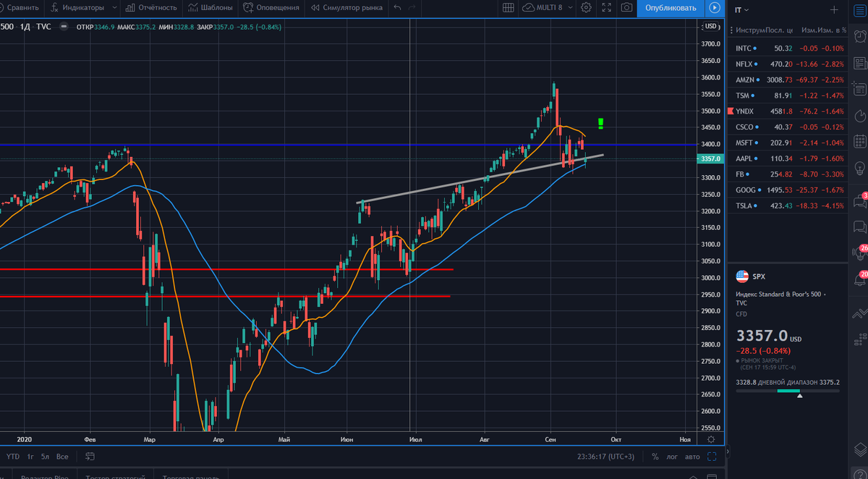Viewport: 868px width, 479px height.
Task: Open the Отчётность financials menu
Action: [151, 8]
